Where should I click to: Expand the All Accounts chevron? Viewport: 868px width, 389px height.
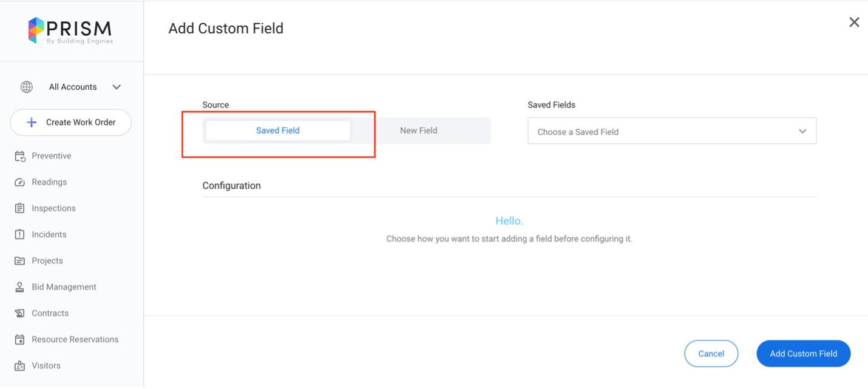click(x=117, y=87)
